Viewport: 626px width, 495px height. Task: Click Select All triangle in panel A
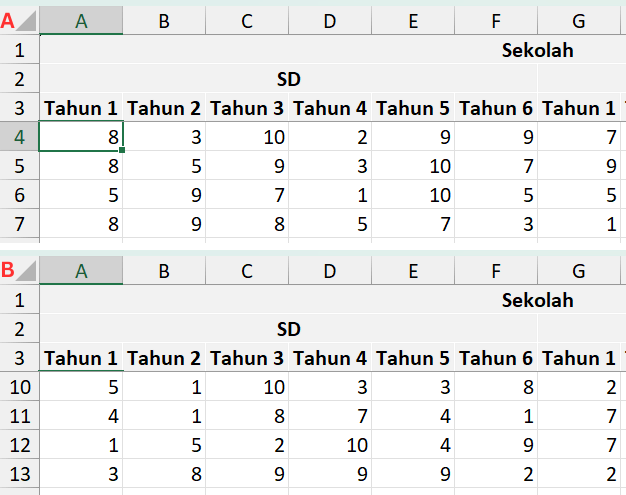(x=27, y=21)
